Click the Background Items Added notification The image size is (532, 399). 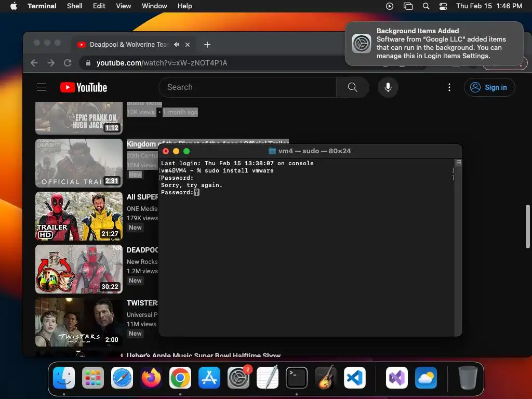pos(434,44)
